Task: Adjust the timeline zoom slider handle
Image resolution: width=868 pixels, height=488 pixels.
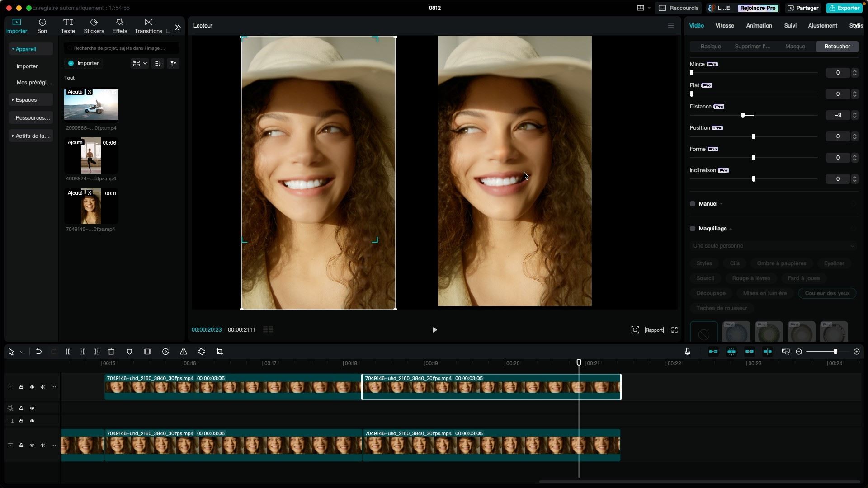Action: pyautogui.click(x=835, y=352)
